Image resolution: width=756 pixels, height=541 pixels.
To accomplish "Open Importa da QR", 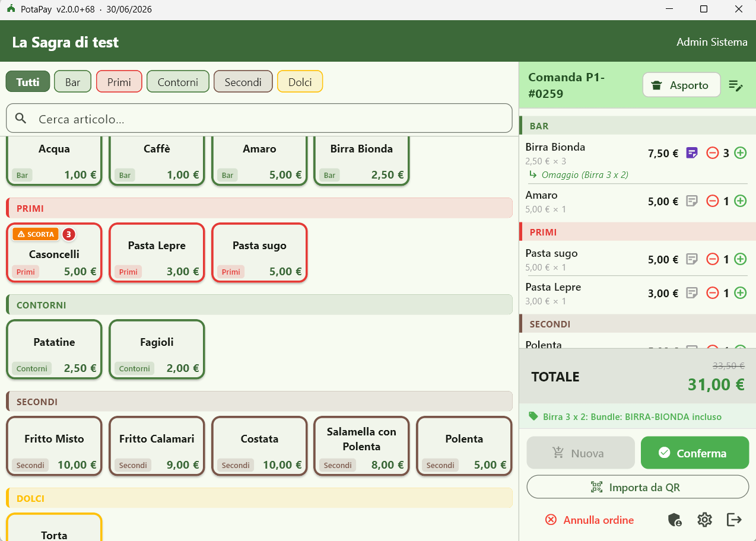I will pos(638,488).
